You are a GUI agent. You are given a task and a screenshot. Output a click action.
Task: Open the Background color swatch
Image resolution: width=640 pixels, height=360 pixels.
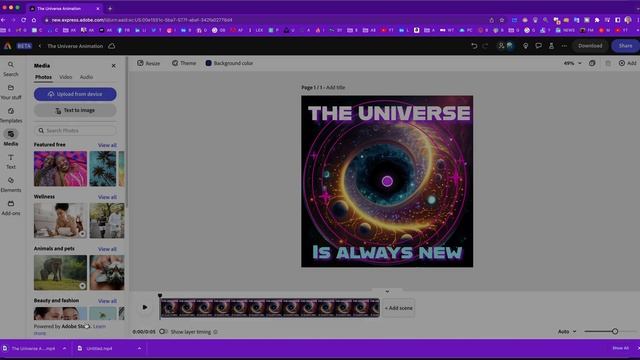pos(229,63)
